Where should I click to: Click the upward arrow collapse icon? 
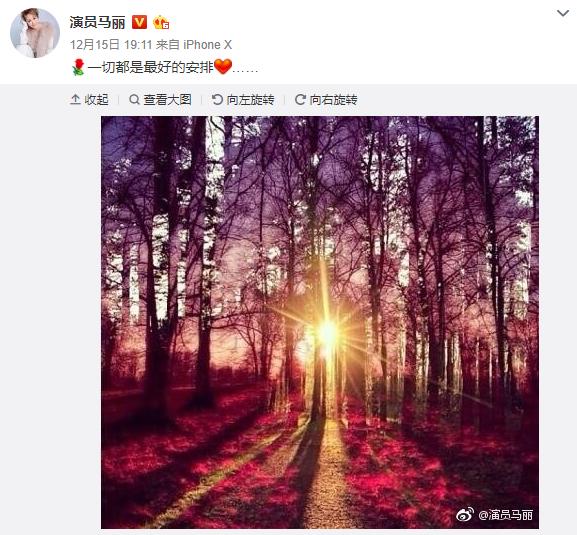click(x=75, y=100)
